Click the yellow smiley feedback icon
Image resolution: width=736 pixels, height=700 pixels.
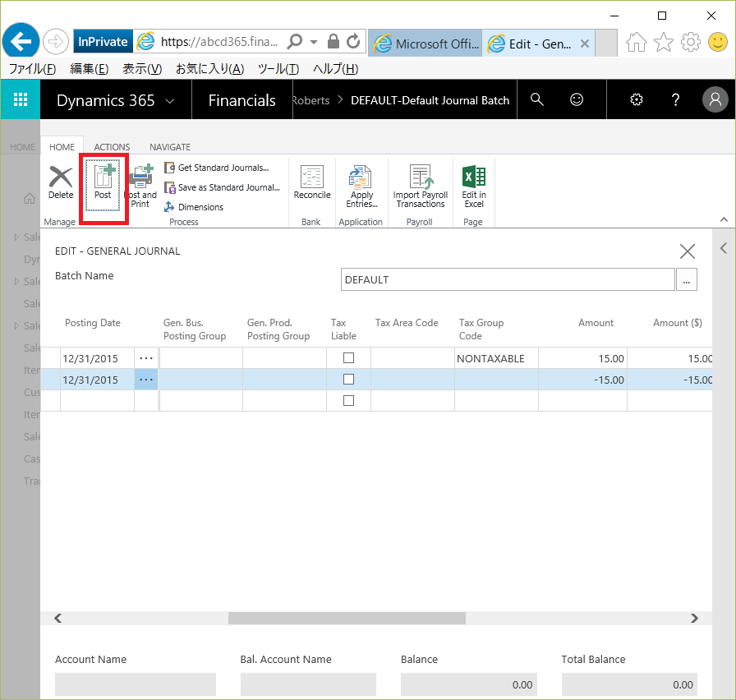pos(717,42)
